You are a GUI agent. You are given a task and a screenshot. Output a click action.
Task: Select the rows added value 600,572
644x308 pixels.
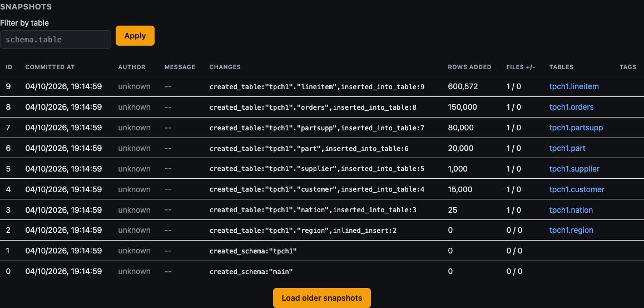(x=463, y=86)
